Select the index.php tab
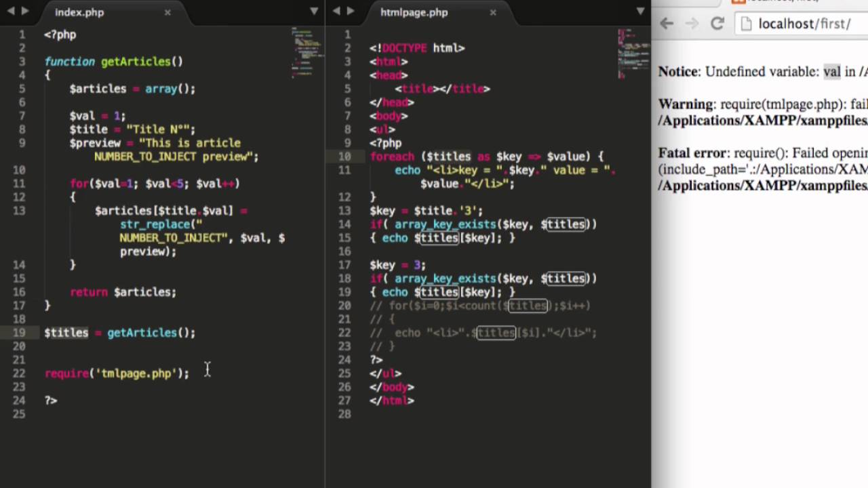Viewport: 868px width, 488px height. coord(79,12)
